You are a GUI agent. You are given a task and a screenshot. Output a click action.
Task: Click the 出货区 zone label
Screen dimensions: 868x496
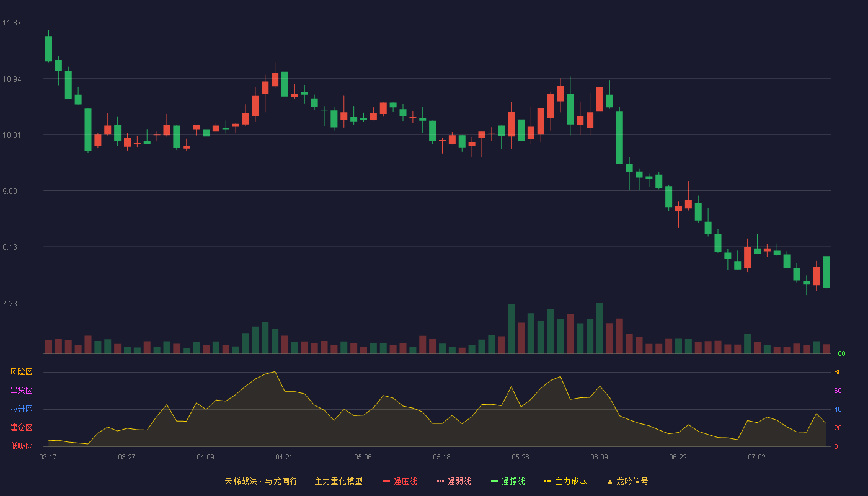(21, 391)
